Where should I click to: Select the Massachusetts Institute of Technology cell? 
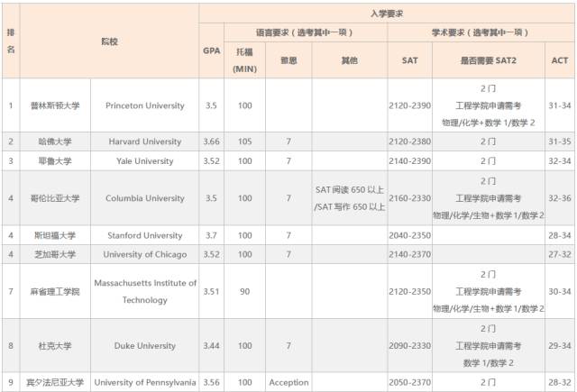pyautogui.click(x=144, y=291)
